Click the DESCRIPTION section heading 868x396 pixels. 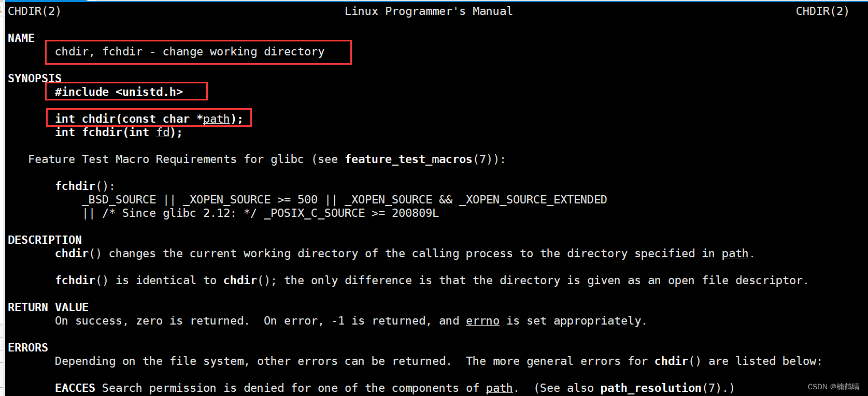(x=45, y=240)
